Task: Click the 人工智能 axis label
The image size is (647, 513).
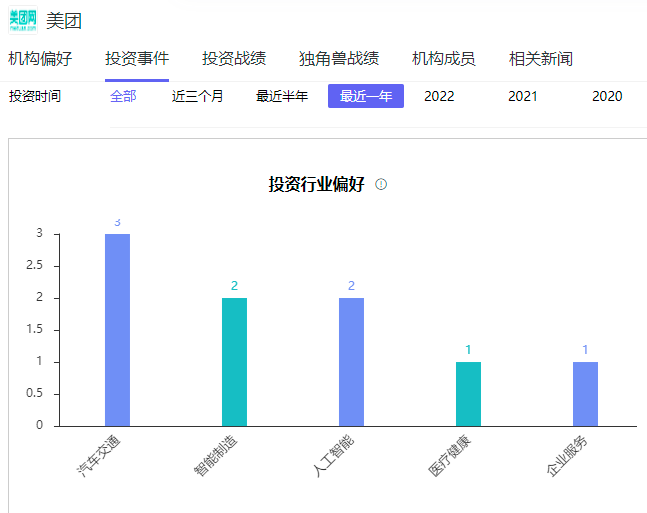Action: [x=333, y=456]
